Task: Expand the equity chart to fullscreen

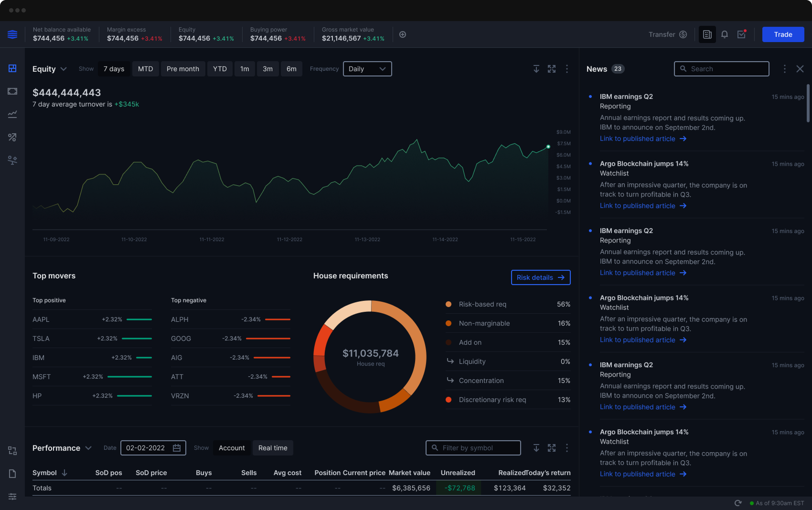Action: (x=552, y=69)
